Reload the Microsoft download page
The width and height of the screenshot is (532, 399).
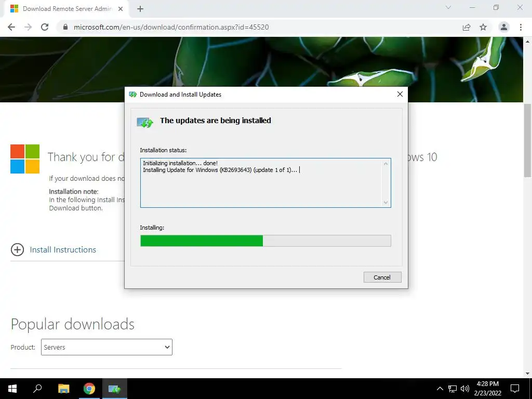pos(45,27)
